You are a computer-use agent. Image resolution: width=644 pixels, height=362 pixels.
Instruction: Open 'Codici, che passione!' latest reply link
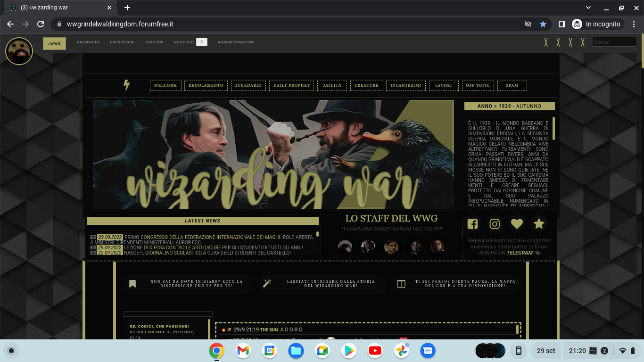[x=159, y=326]
